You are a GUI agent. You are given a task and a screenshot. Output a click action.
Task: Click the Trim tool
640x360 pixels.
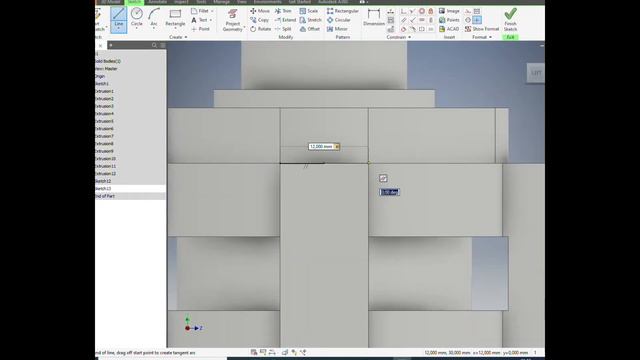[x=283, y=11]
